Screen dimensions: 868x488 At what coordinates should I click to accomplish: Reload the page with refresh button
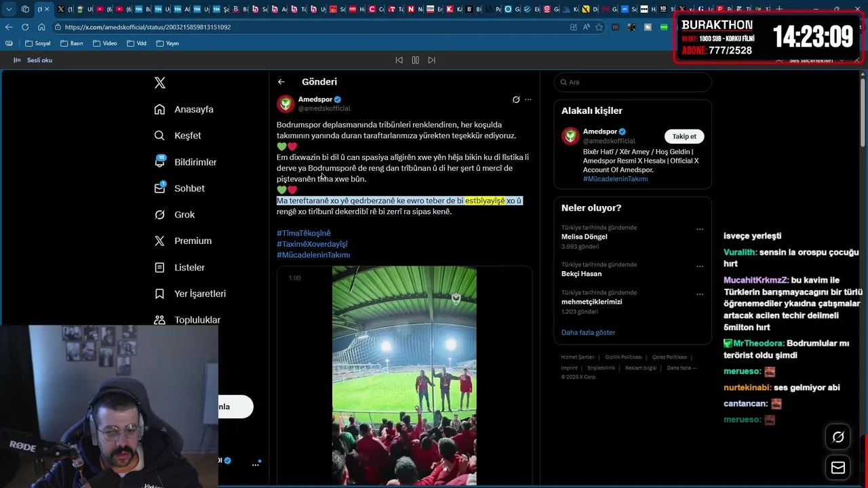pos(25,27)
